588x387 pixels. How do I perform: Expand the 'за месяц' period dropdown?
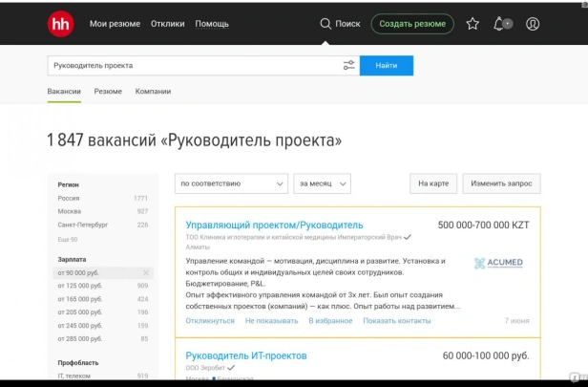[x=322, y=183]
